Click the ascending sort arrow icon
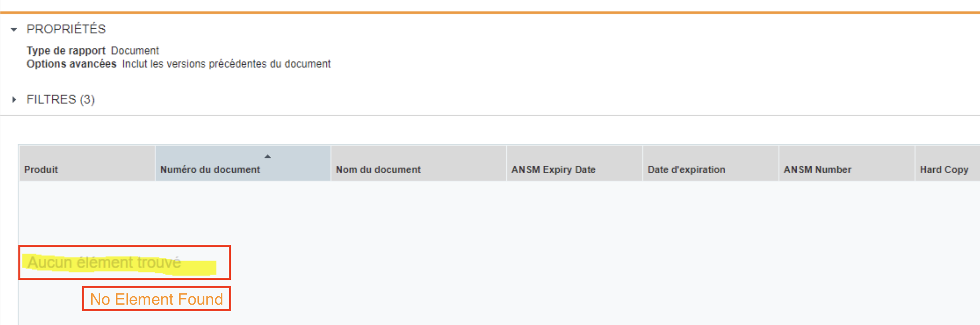980x325 pixels. pos(268,156)
